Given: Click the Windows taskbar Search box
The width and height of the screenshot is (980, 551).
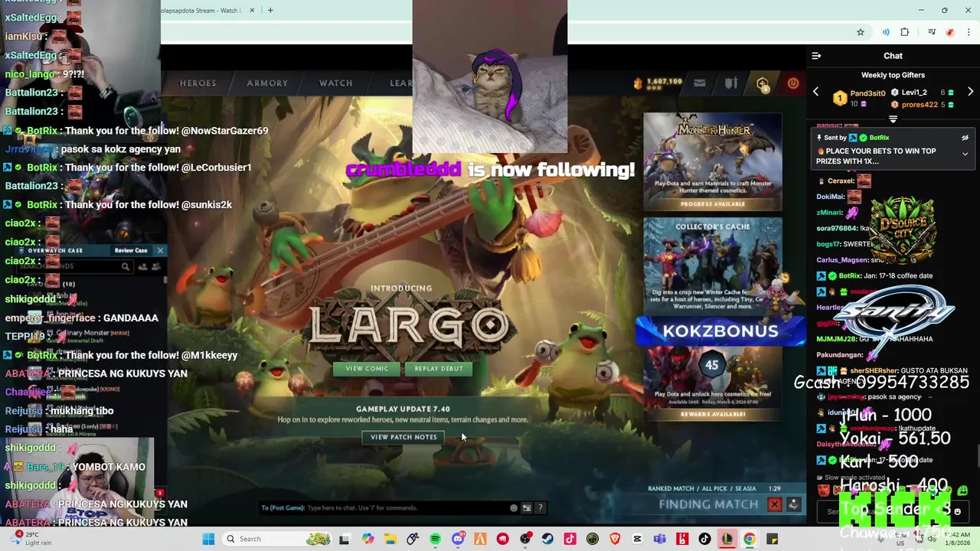Looking at the screenshot, I should coord(279,539).
